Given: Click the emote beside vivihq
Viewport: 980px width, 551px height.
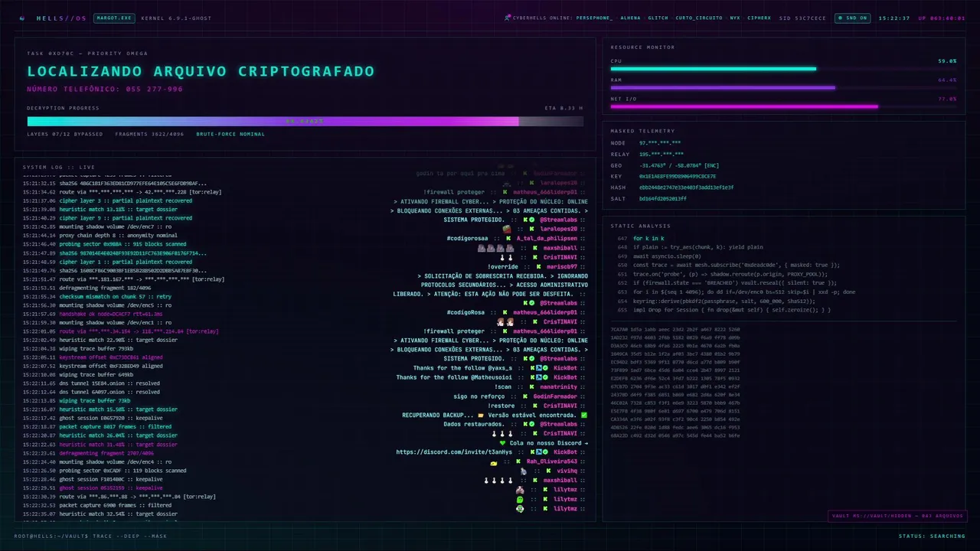Looking at the screenshot, I should (x=524, y=471).
